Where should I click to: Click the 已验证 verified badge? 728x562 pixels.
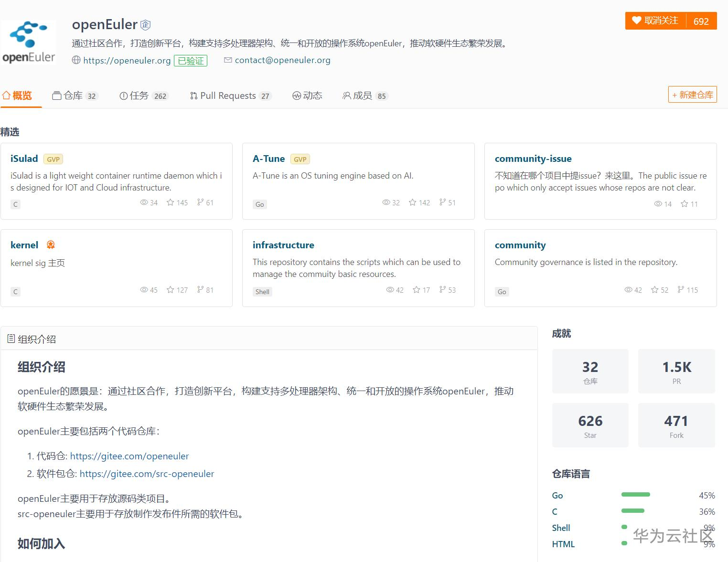click(191, 61)
